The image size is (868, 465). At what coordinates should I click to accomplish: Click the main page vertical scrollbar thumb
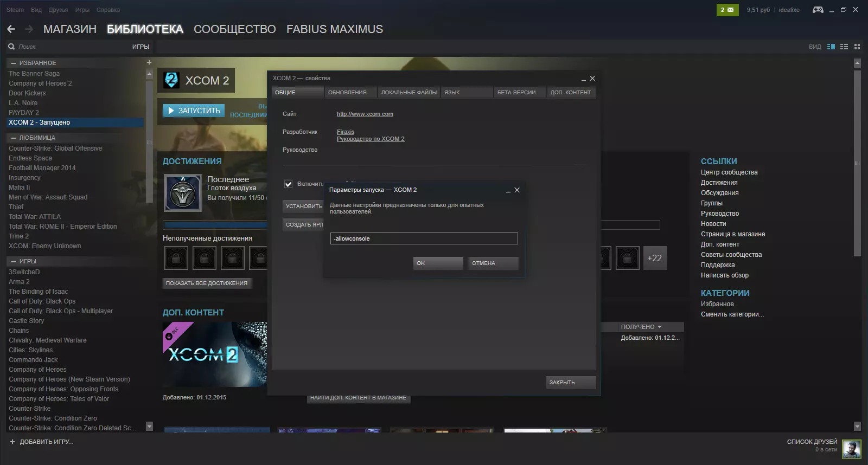[857, 163]
